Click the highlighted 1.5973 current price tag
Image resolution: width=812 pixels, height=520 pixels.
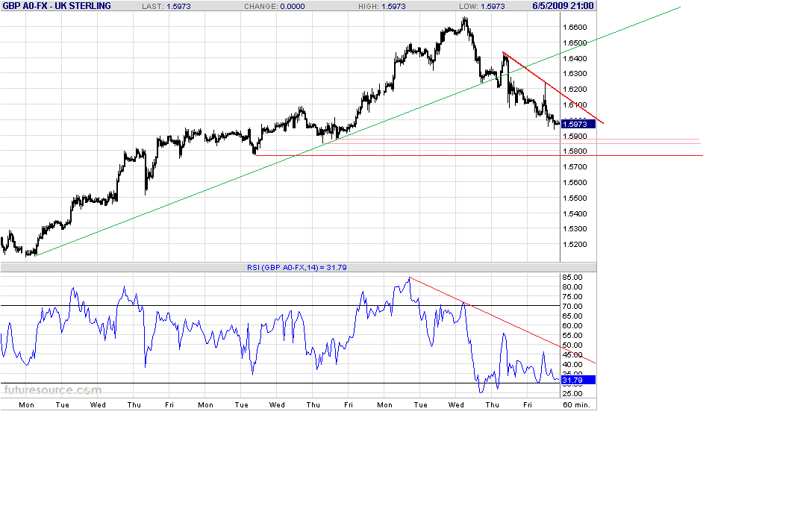(578, 125)
